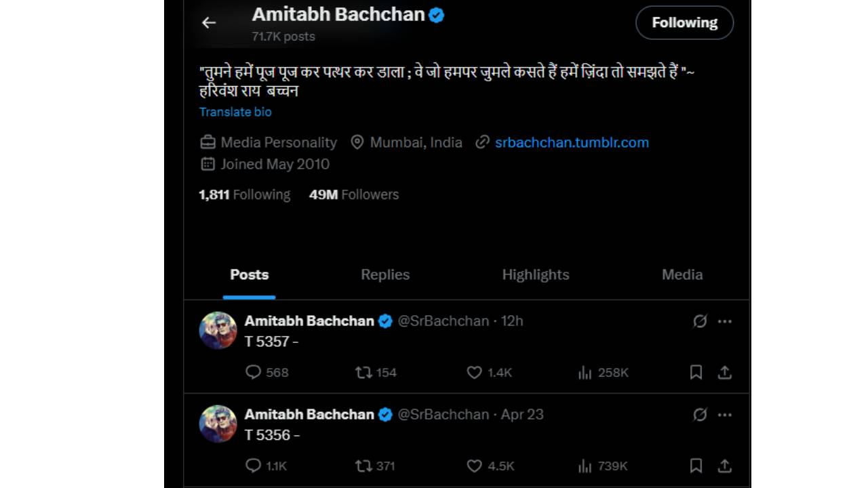868x488 pixels.
Task: Open the 49M Followers list
Action: [x=354, y=195]
